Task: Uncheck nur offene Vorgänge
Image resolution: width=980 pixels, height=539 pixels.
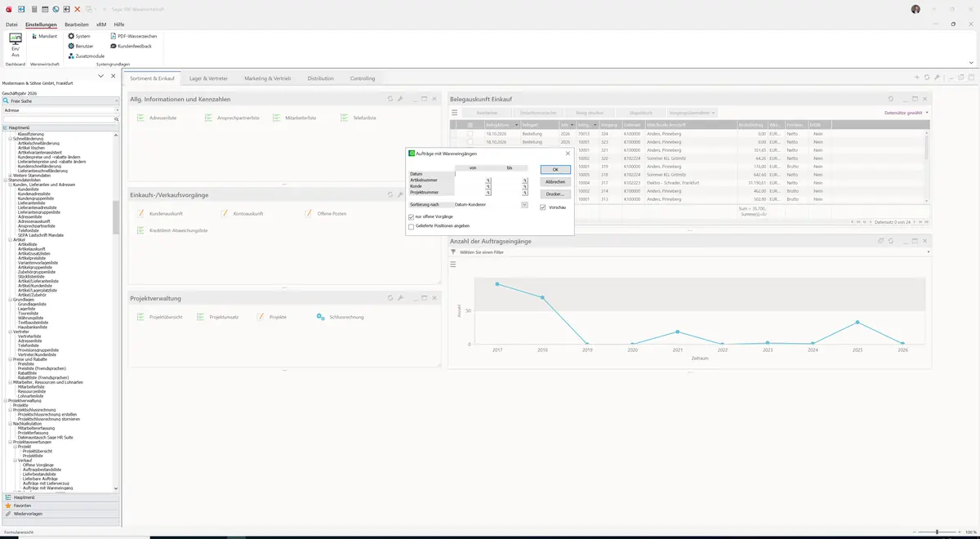Action: point(412,216)
